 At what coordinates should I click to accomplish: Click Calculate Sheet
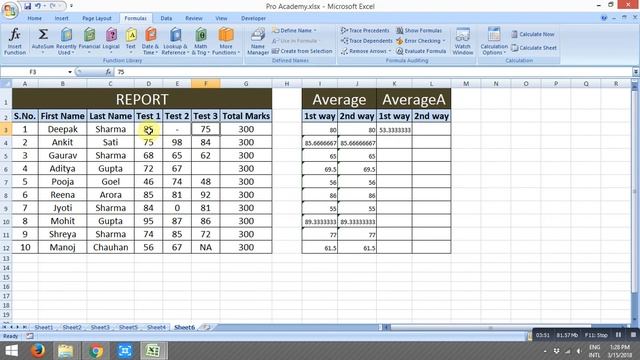(534, 48)
